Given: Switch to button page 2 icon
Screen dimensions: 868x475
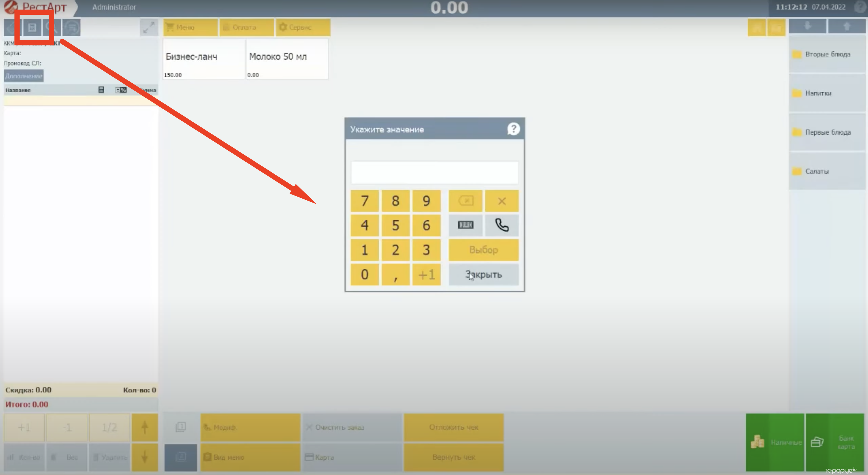Looking at the screenshot, I should (181, 457).
